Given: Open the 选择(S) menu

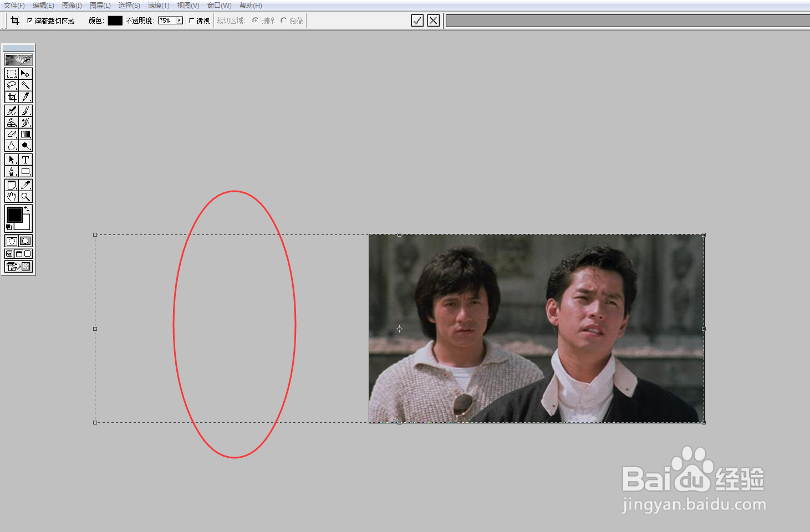Looking at the screenshot, I should (x=129, y=6).
